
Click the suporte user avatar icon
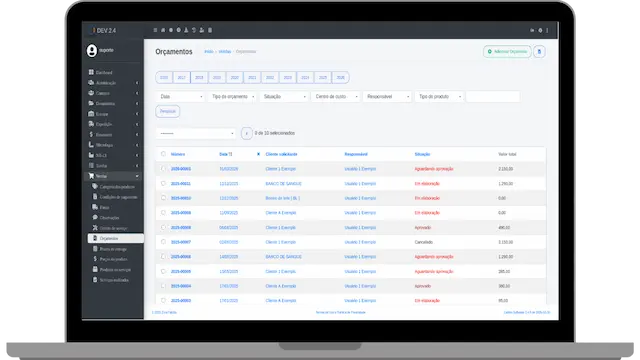click(x=92, y=50)
